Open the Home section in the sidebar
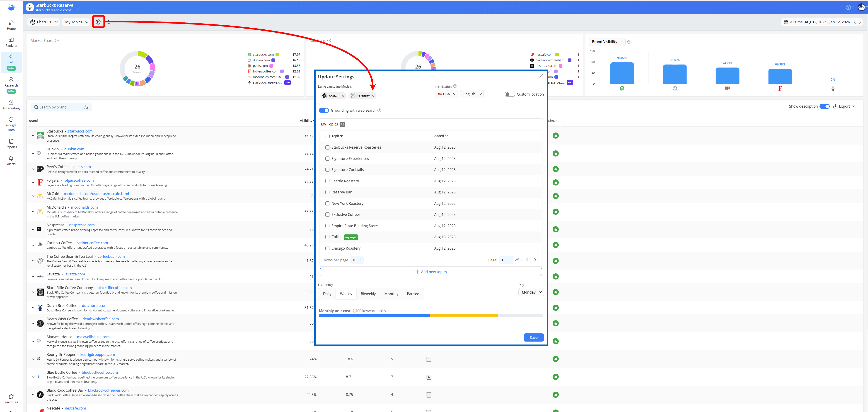 tap(11, 25)
